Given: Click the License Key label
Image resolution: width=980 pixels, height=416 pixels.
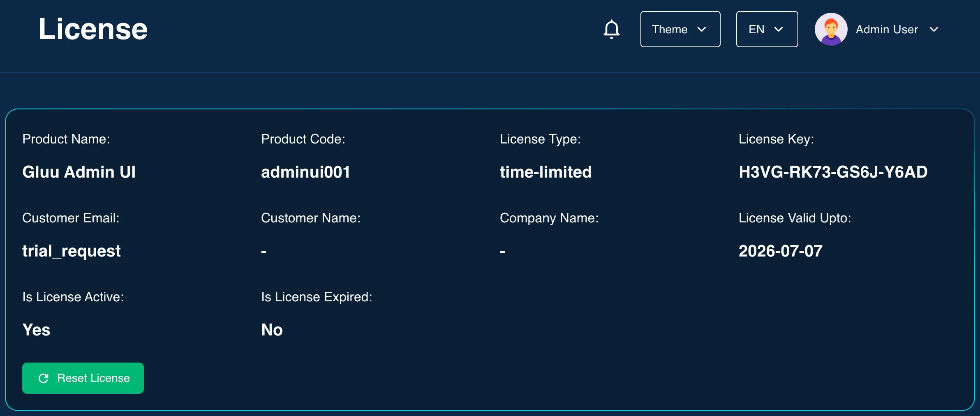Looking at the screenshot, I should tap(776, 139).
